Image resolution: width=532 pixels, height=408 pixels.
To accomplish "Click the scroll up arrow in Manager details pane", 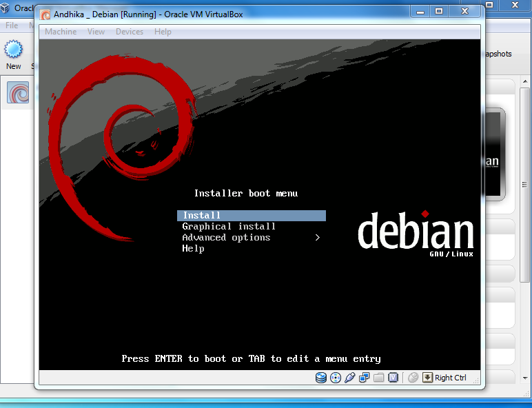I will 525,81.
